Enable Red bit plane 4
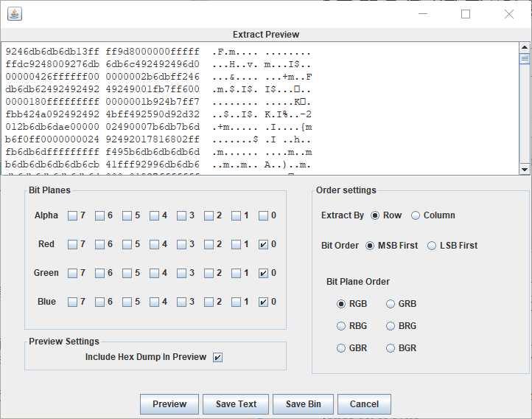This screenshot has width=532, height=419. tap(154, 244)
